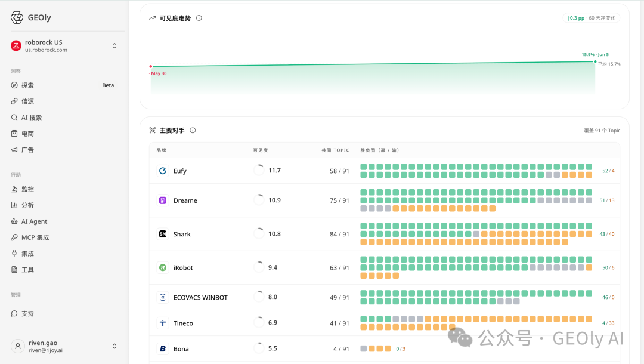Open 广告 in the sidebar
This screenshot has height=364, width=644.
63,150
